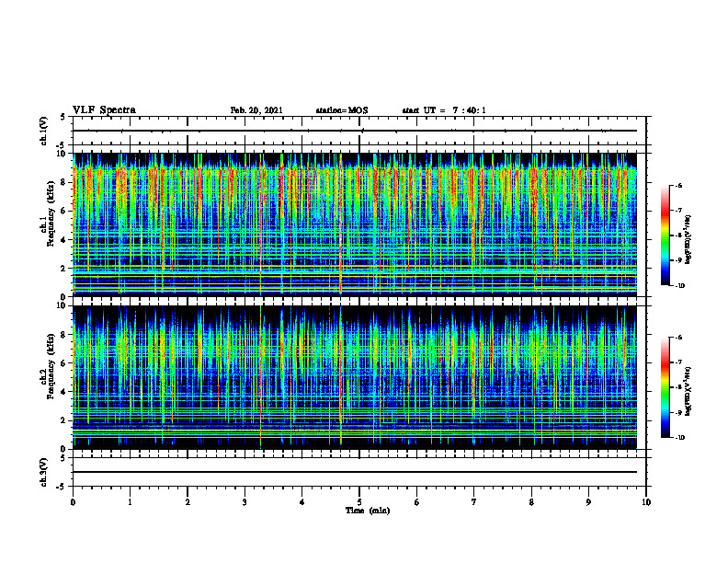Screen dimensions: 728x563
Task: Click the "10" frequency tick of ch.1 spectrogram
Action: point(62,154)
